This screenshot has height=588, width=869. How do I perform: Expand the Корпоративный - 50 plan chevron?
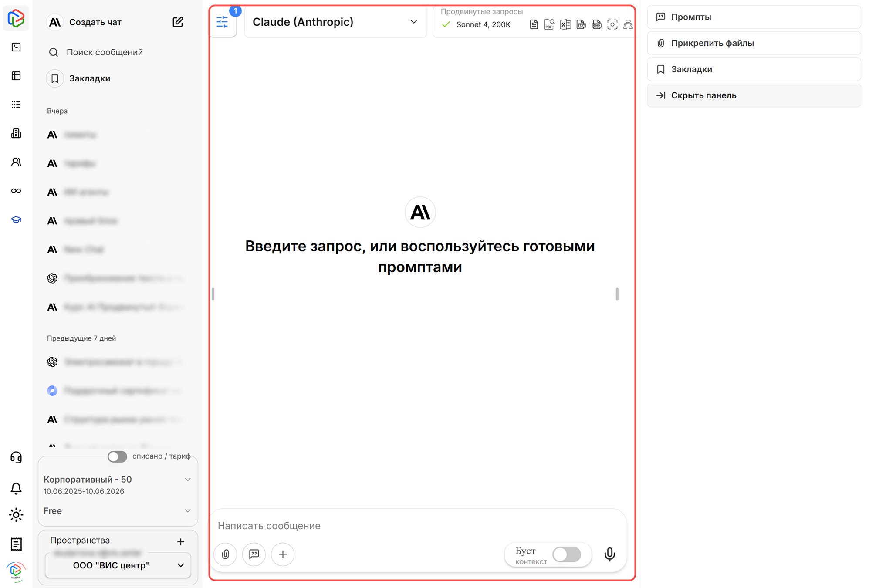click(x=188, y=480)
